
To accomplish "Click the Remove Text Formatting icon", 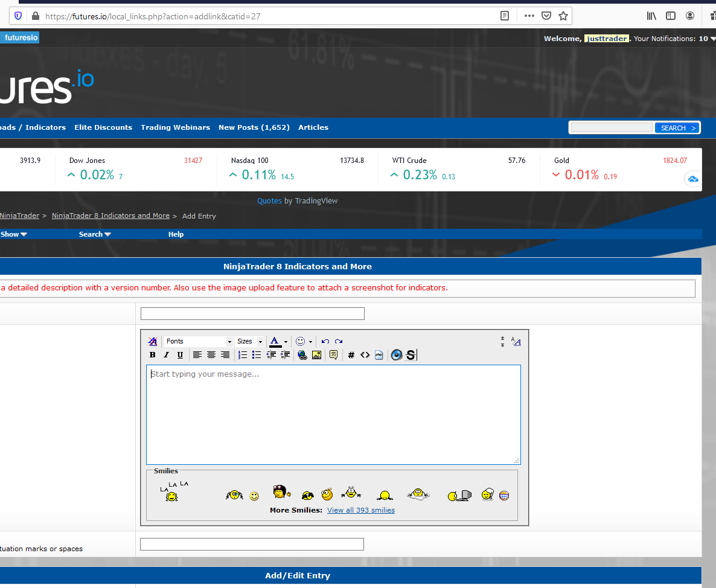I will click(x=153, y=342).
